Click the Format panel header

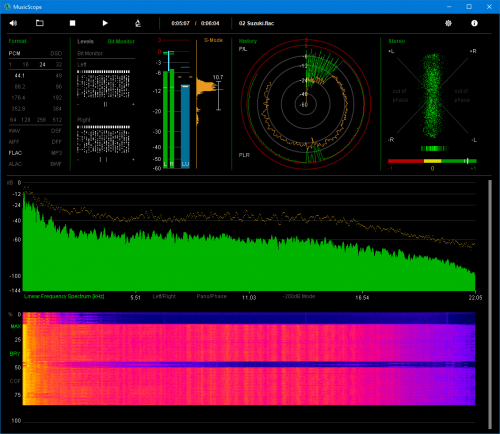pos(17,41)
